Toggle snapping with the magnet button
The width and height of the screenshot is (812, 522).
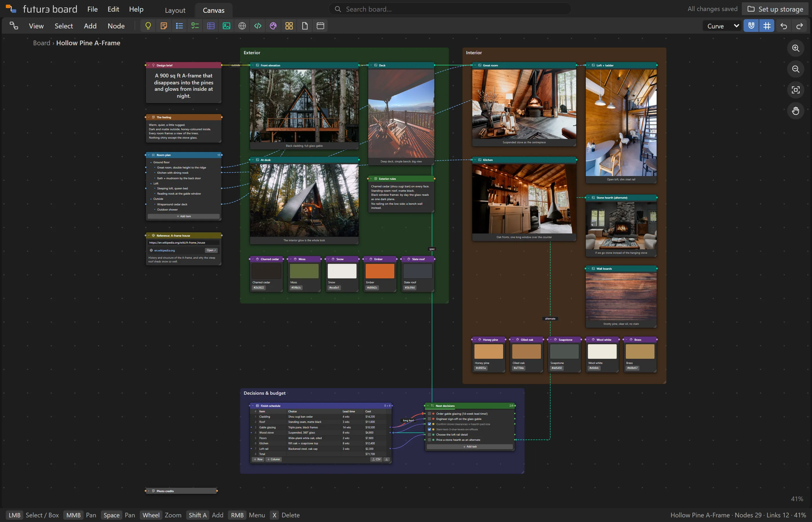pyautogui.click(x=751, y=26)
